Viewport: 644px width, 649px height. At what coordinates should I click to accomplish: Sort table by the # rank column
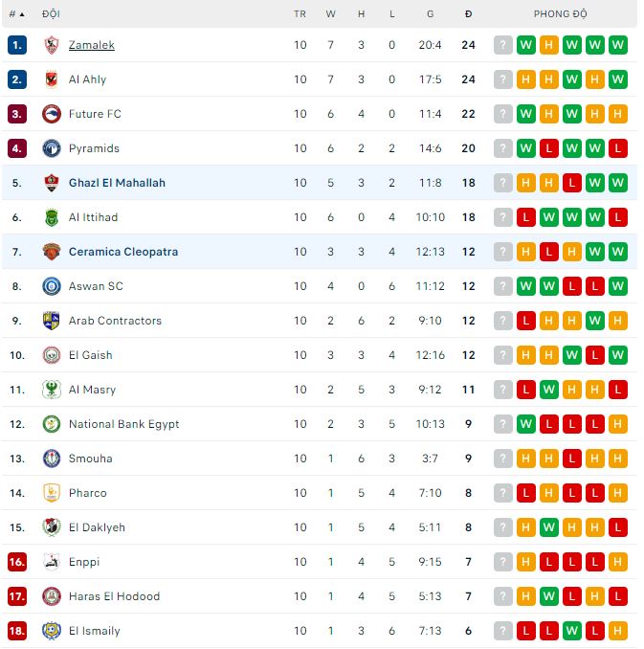coord(16,14)
